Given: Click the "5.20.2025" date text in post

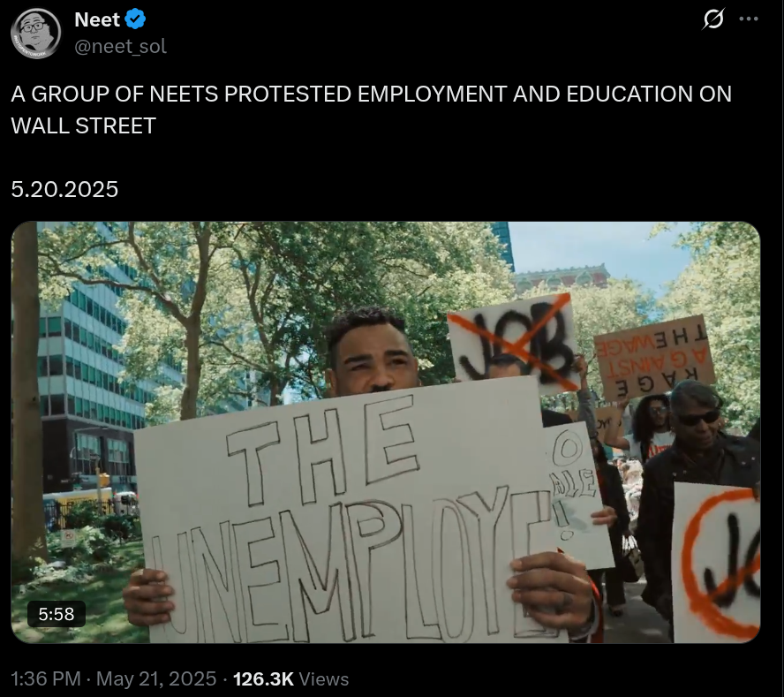Looking at the screenshot, I should pyautogui.click(x=64, y=189).
